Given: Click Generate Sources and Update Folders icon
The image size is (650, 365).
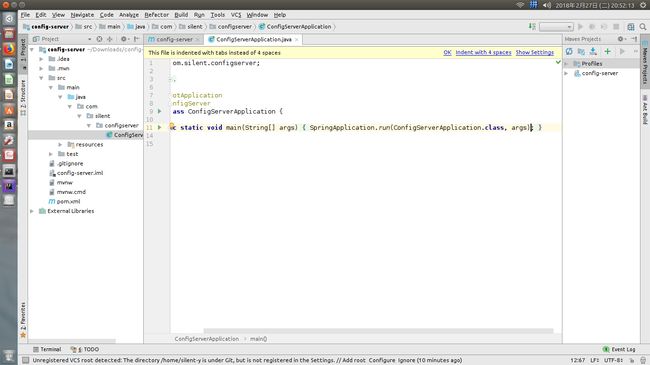Looking at the screenshot, I should [x=581, y=51].
